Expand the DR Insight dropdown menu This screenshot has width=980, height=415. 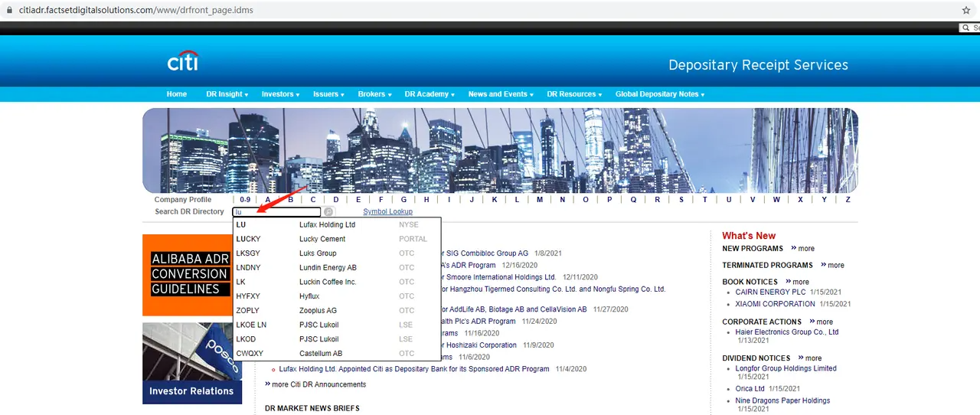point(227,94)
